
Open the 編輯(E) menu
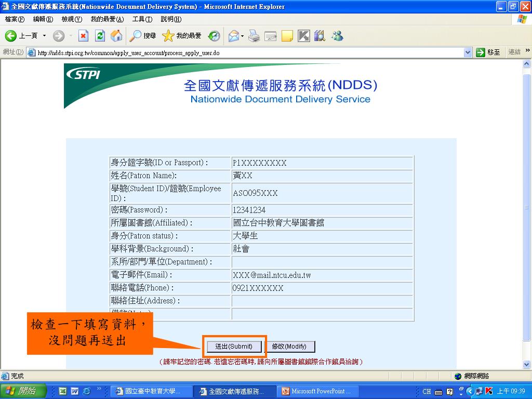click(43, 19)
